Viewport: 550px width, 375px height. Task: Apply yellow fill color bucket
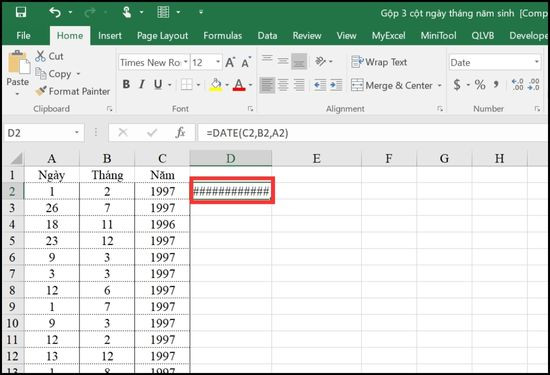point(216,85)
